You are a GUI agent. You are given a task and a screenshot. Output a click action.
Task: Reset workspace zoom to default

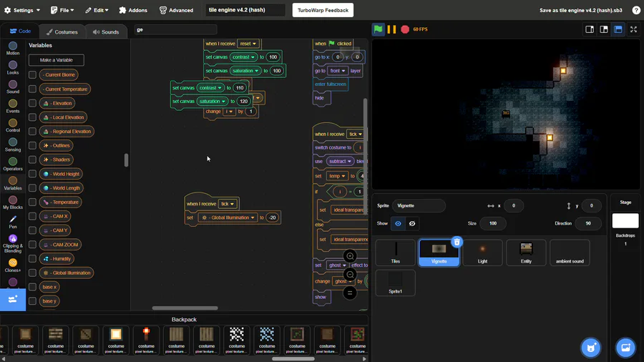click(350, 293)
